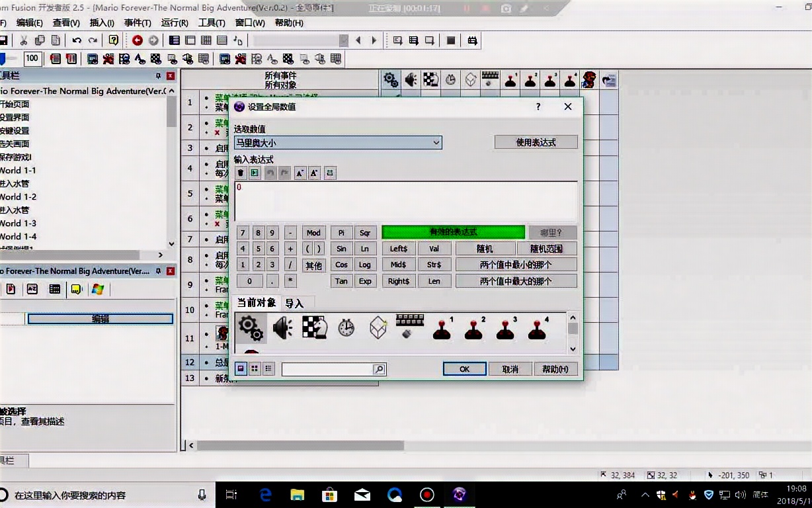
Task: Open the 帮助(H) menu
Action: click(x=289, y=22)
